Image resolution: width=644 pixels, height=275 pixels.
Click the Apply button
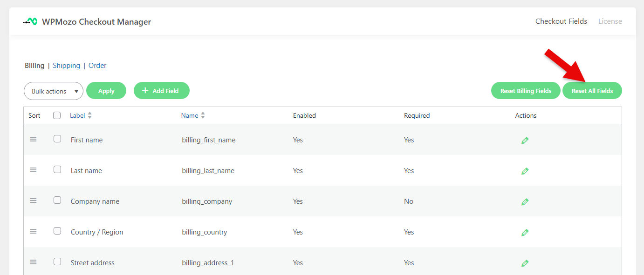click(106, 91)
